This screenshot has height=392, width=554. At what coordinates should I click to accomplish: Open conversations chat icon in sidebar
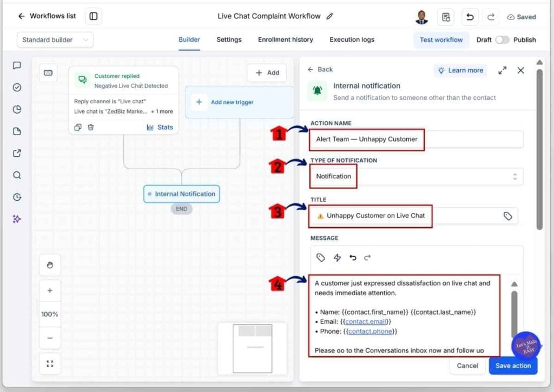pyautogui.click(x=17, y=65)
